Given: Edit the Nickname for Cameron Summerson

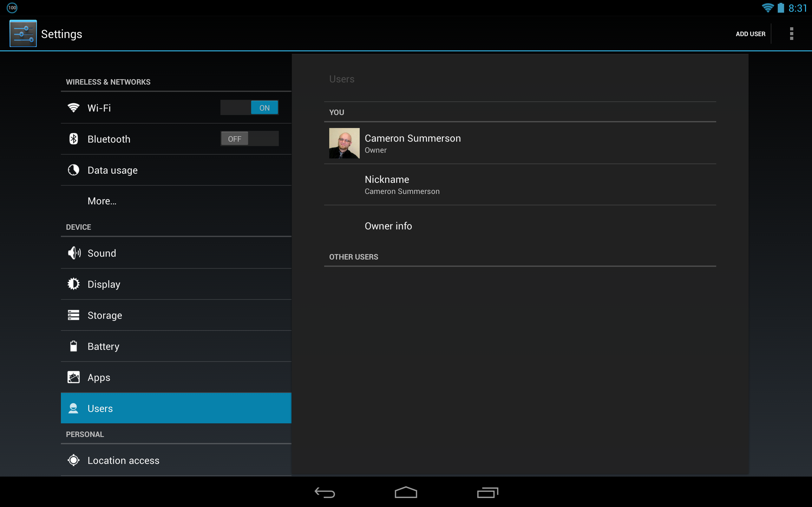Looking at the screenshot, I should click(x=387, y=184).
